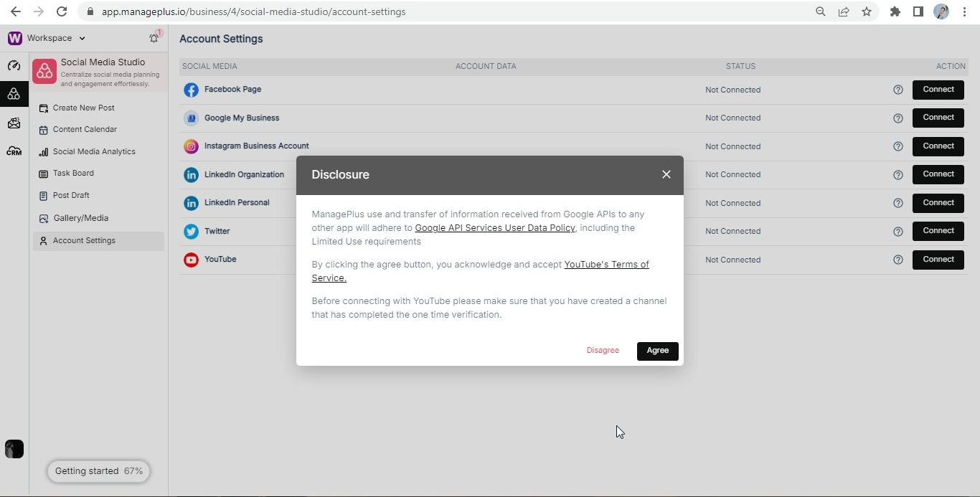980x497 pixels.
Task: Open the dashboard speedometer icon in the rail
Action: 14,65
